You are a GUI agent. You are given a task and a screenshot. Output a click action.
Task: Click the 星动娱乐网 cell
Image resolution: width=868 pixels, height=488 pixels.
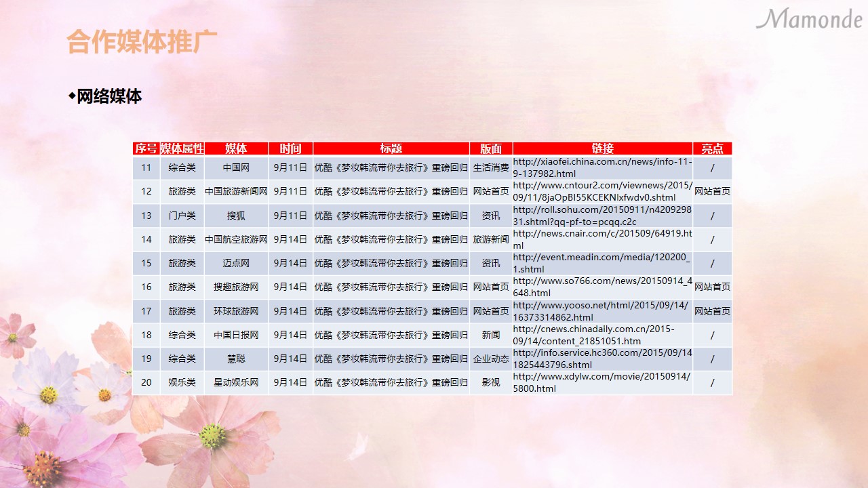(x=236, y=382)
